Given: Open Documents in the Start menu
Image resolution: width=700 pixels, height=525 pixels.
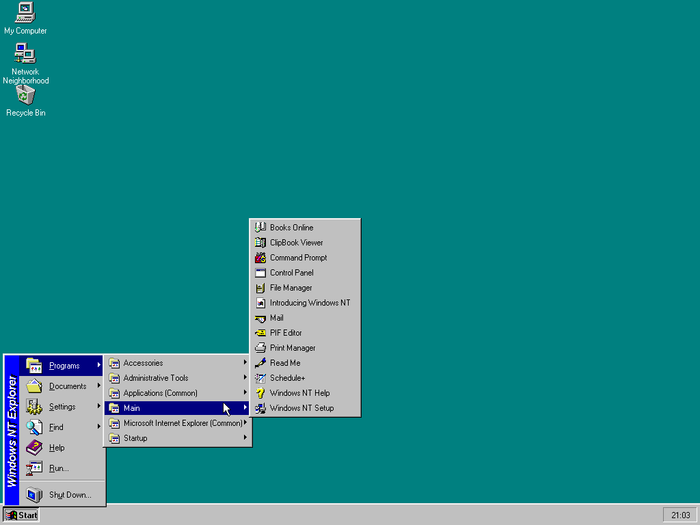Looking at the screenshot, I should point(67,386).
